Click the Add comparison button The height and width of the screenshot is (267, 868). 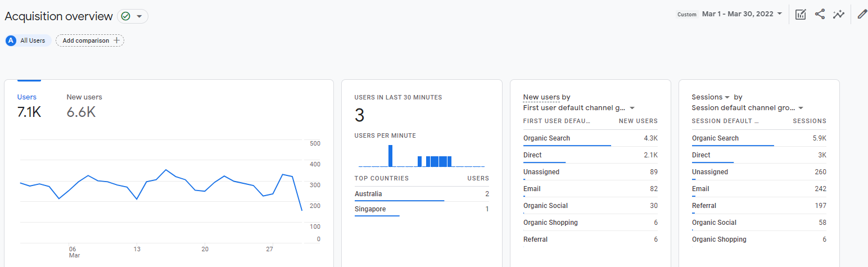90,40
